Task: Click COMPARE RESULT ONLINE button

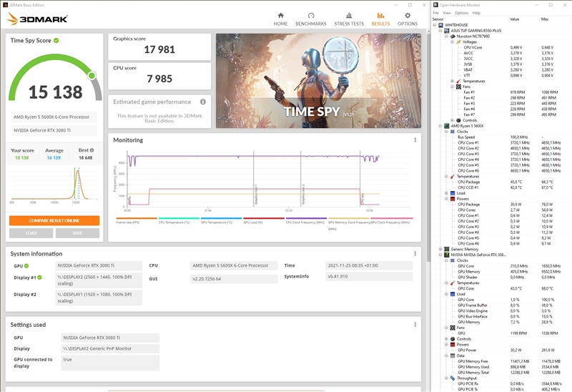Action: click(54, 220)
